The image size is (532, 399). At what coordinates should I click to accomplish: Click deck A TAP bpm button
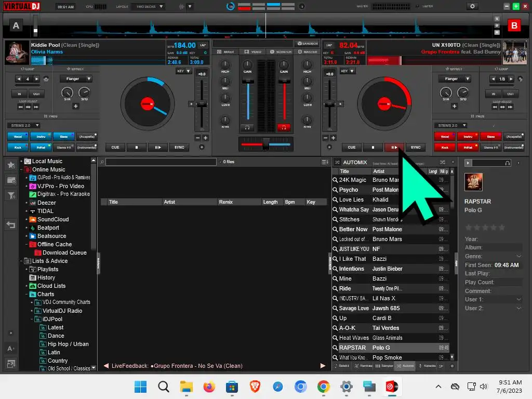(203, 45)
